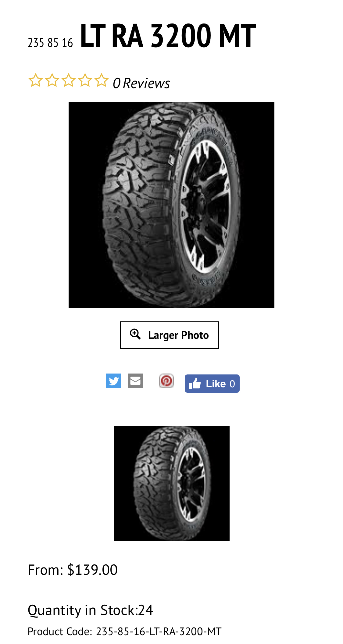Select the third rating star
The image size is (343, 644).
click(69, 80)
